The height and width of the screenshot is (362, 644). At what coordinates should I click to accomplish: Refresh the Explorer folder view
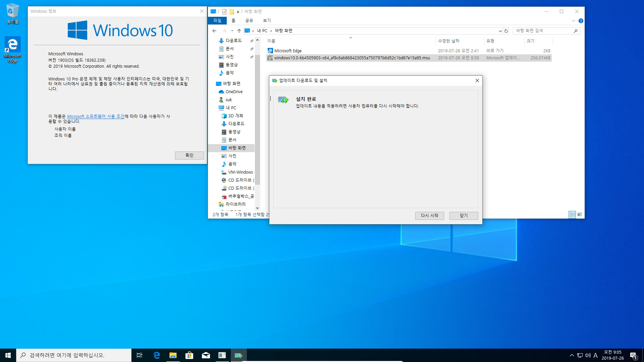(x=506, y=31)
